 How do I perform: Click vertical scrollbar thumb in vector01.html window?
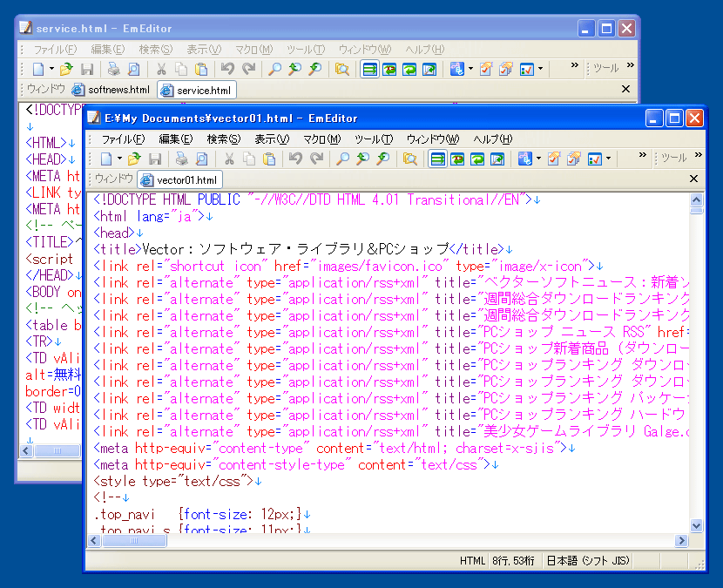[x=696, y=211]
